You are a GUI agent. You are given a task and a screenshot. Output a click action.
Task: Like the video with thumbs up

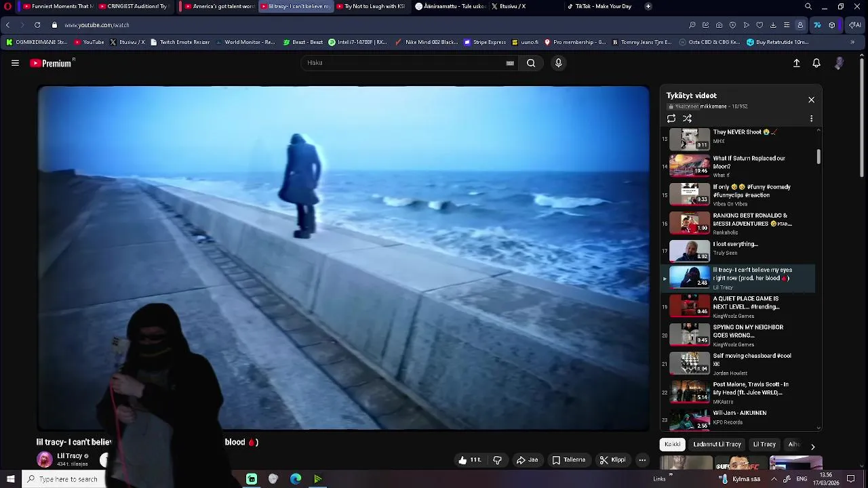(469, 460)
